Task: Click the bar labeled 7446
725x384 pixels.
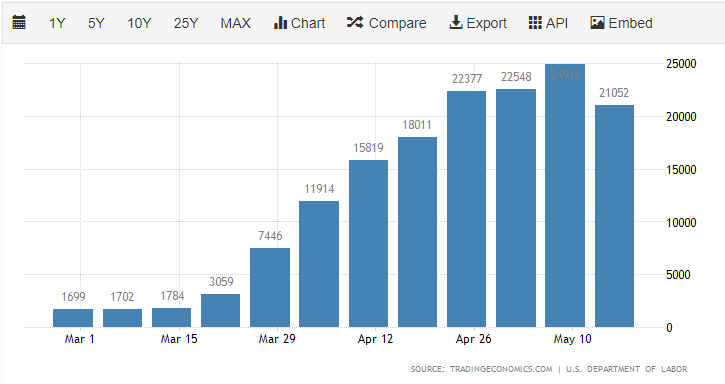Action: click(270, 288)
